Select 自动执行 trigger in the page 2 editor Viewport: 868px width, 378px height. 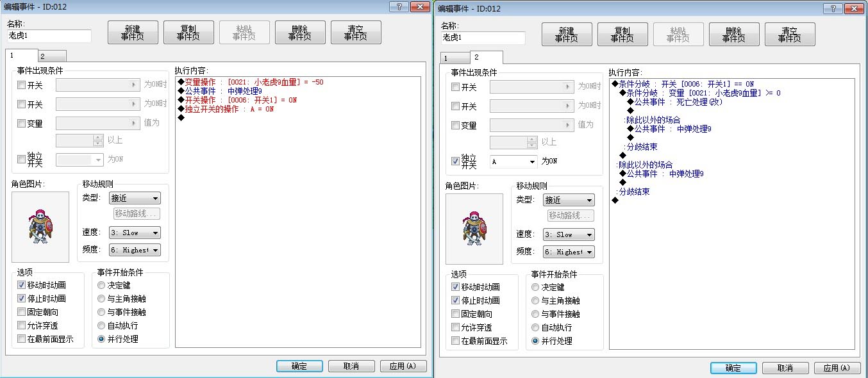coord(535,327)
